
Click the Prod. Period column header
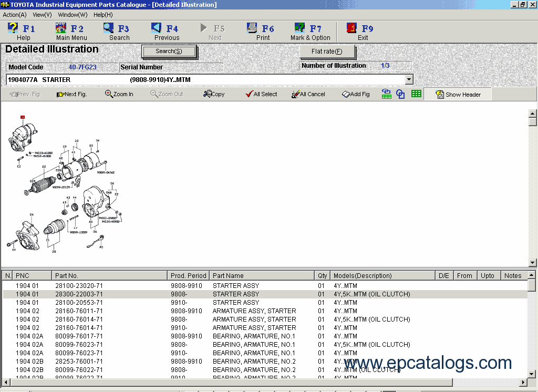[189, 276]
